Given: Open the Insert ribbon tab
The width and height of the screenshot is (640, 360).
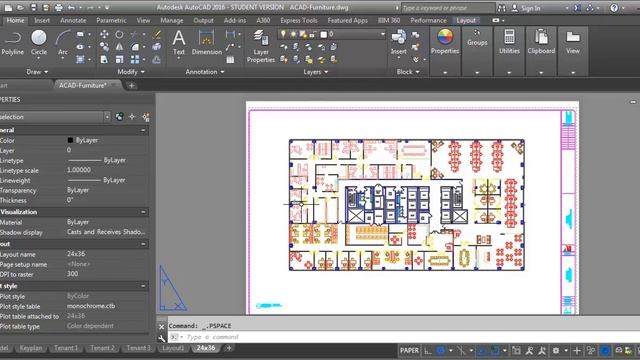Looking at the screenshot, I should (x=42, y=20).
